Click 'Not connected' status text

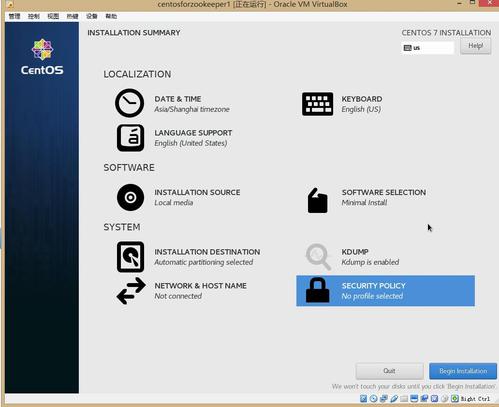pos(178,296)
